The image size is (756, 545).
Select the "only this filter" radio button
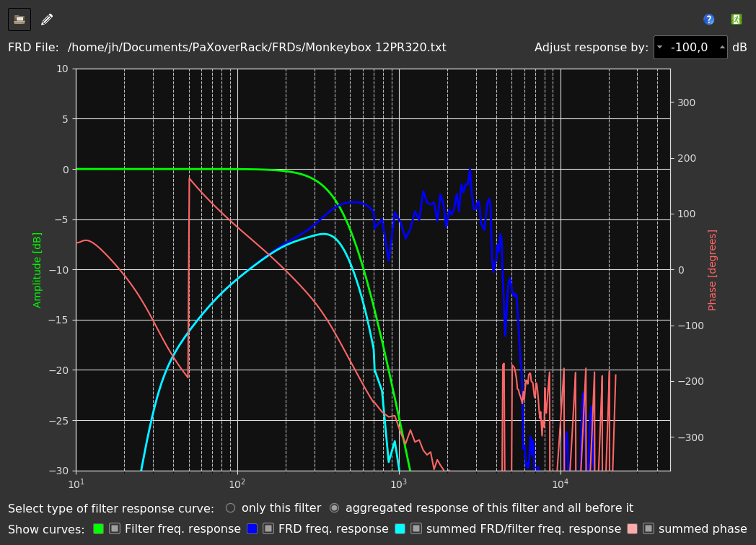click(230, 508)
